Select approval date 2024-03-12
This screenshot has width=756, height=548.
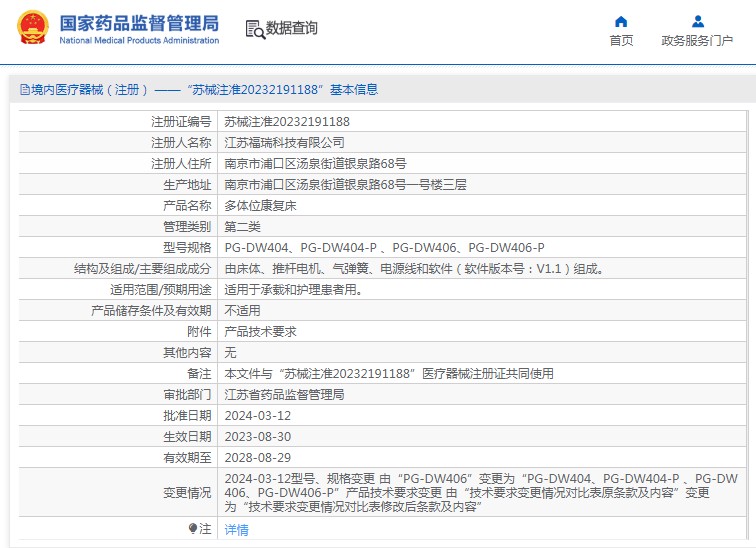click(x=258, y=415)
